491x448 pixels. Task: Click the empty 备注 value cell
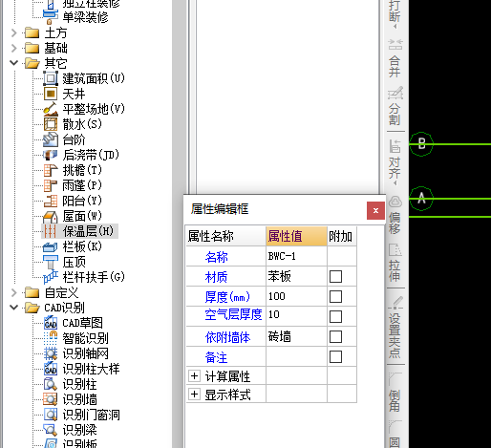point(296,356)
